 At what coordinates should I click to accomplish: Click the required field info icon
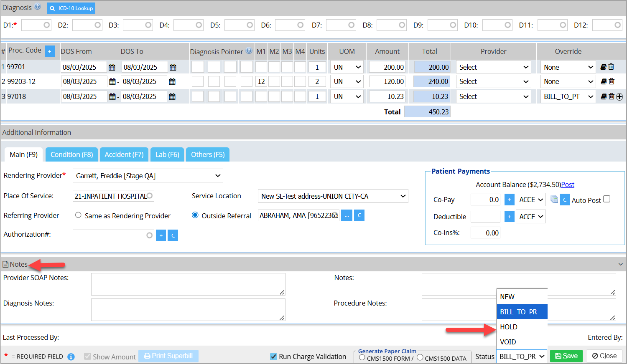pyautogui.click(x=71, y=356)
